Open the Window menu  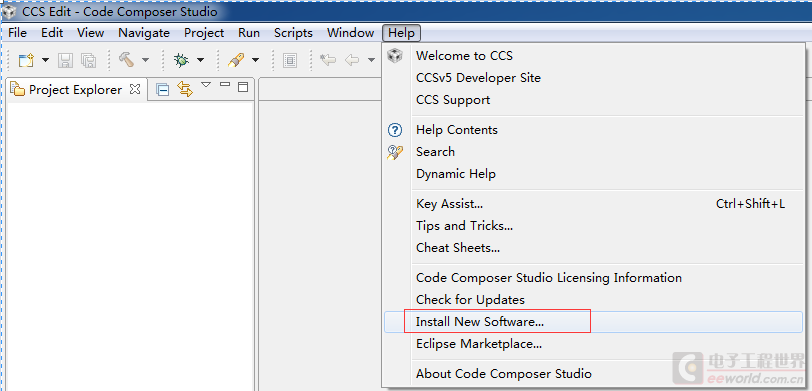(x=351, y=33)
